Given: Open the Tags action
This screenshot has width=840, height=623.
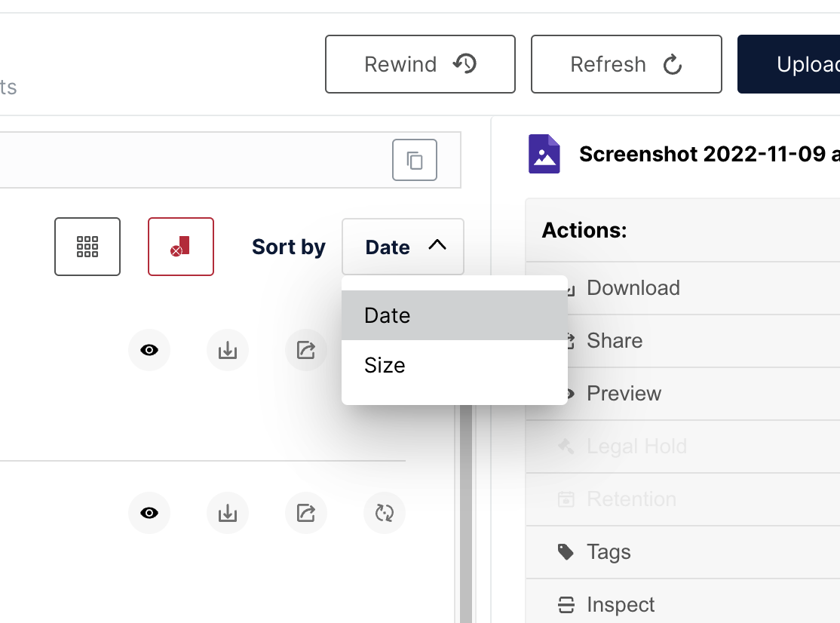Looking at the screenshot, I should [683, 552].
